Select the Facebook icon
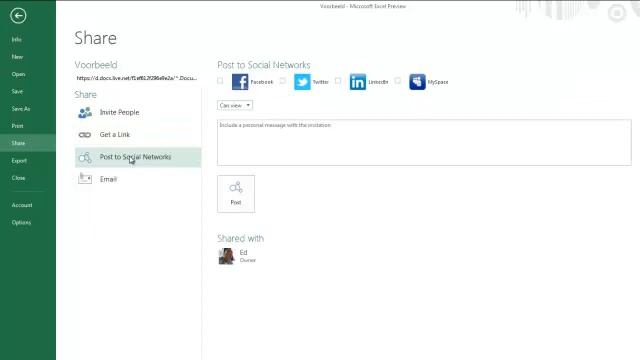The height and width of the screenshot is (360, 640). point(240,82)
